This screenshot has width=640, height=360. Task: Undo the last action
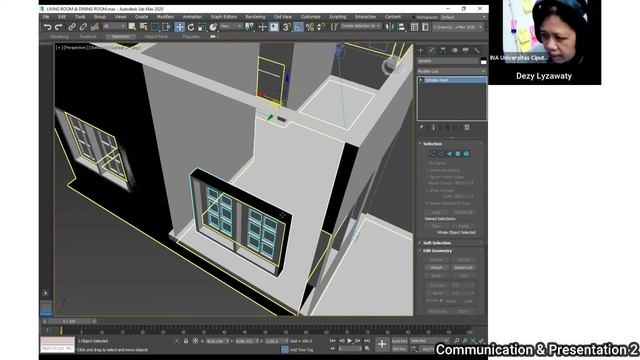pos(47,27)
